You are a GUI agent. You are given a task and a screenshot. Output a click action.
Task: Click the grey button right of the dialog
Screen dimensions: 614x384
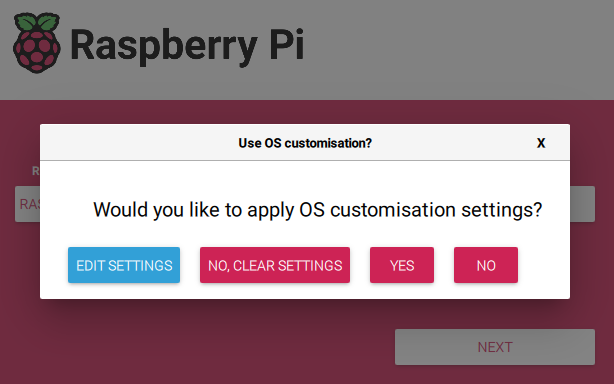click(x=582, y=204)
